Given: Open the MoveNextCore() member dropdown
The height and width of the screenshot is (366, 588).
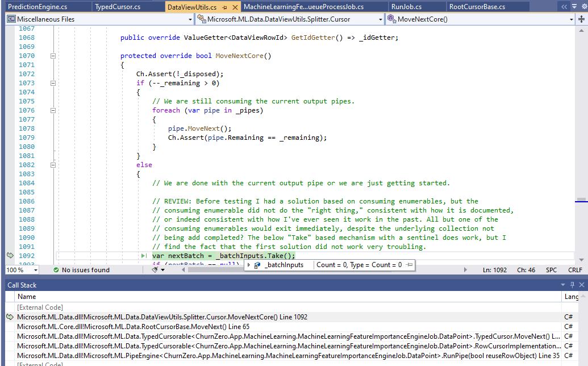Looking at the screenshot, I should [570, 19].
